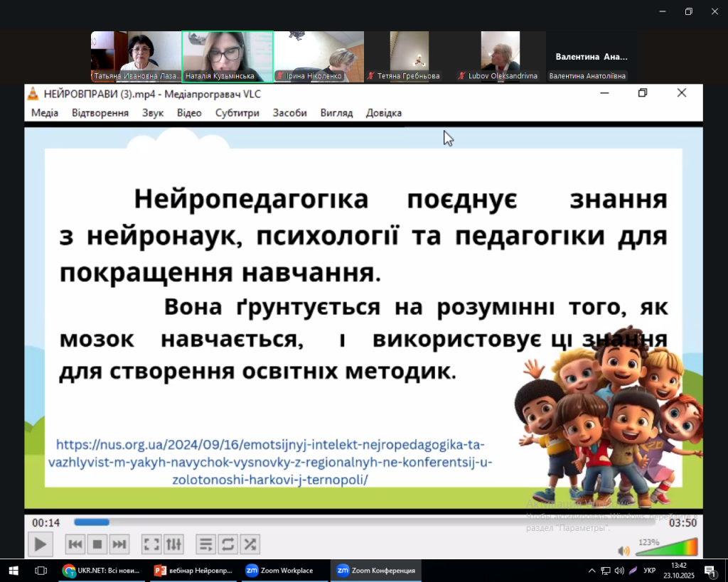The height and width of the screenshot is (582, 728).
Task: Switch to the PowerPoint вебінар taskbar button
Action: [x=193, y=571]
